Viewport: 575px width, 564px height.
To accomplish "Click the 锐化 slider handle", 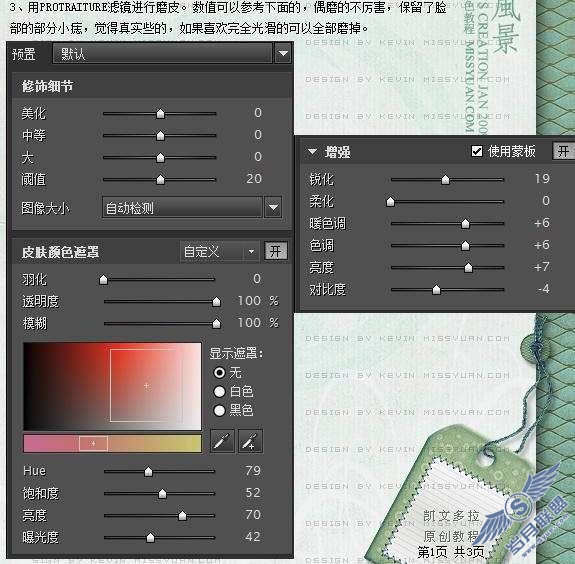I will point(445,179).
